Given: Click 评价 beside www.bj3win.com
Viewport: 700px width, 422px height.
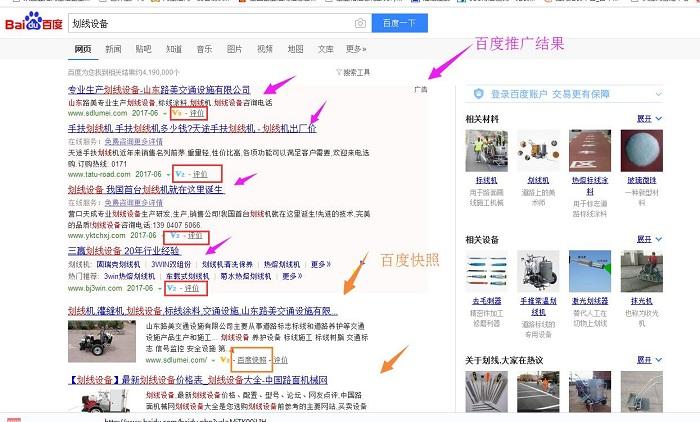Looking at the screenshot, I should click(x=192, y=288).
